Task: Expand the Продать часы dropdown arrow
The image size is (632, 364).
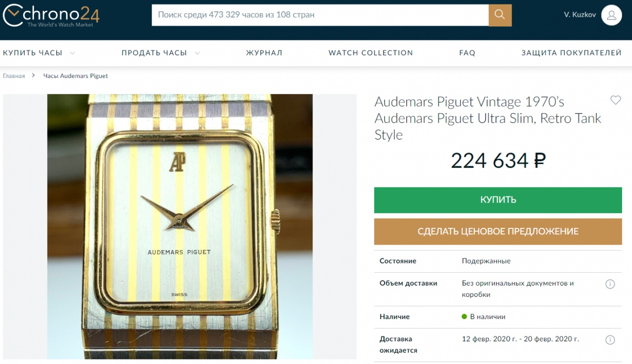Action: [197, 53]
